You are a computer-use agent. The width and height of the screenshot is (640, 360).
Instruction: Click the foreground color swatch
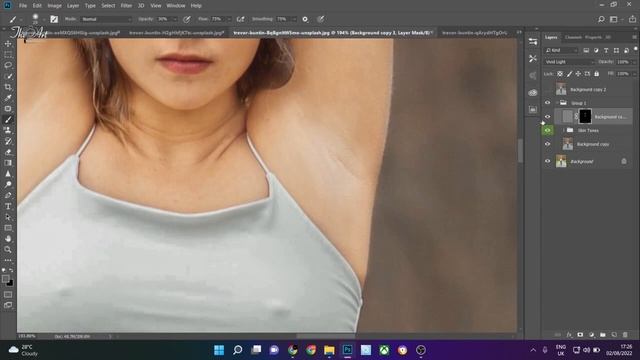5,279
